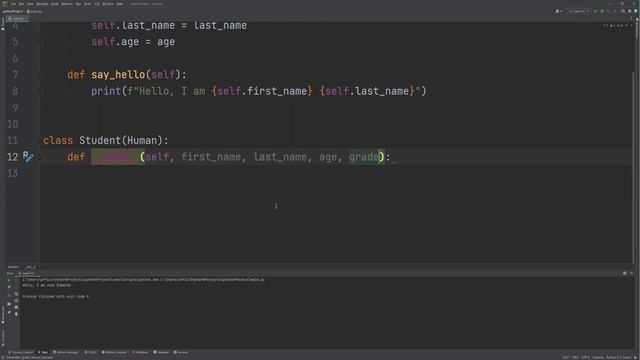Pin the Run tab
This screenshot has height=360, width=640.
(9, 312)
